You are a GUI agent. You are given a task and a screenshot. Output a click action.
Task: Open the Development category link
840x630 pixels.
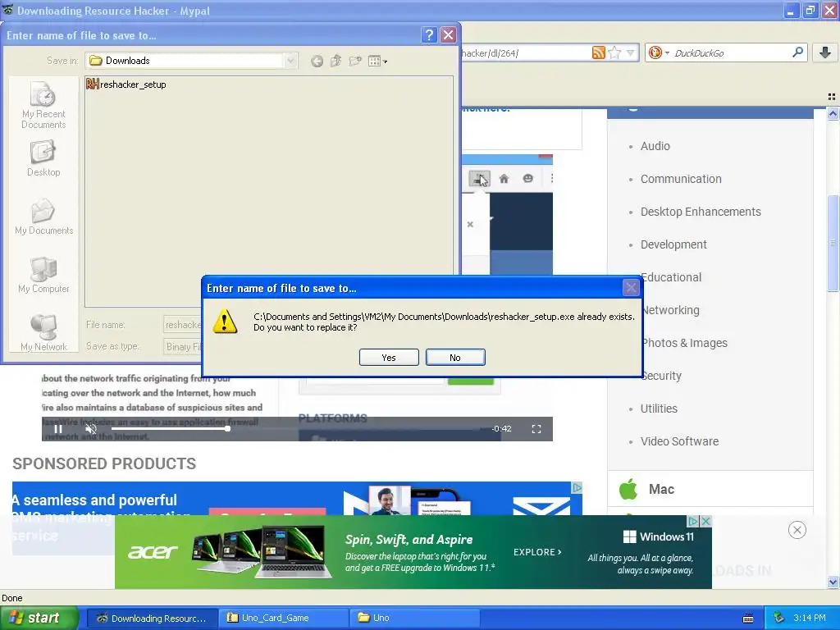coord(673,244)
